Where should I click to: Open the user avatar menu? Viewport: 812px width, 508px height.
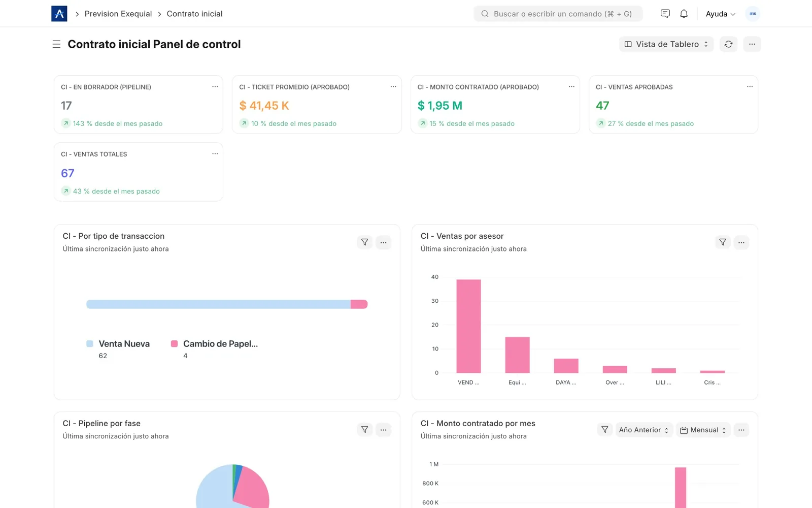[753, 14]
